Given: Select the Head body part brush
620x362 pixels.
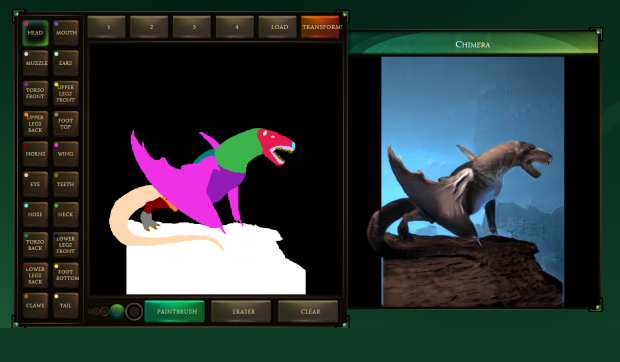Looking at the screenshot, I should pos(35,33).
